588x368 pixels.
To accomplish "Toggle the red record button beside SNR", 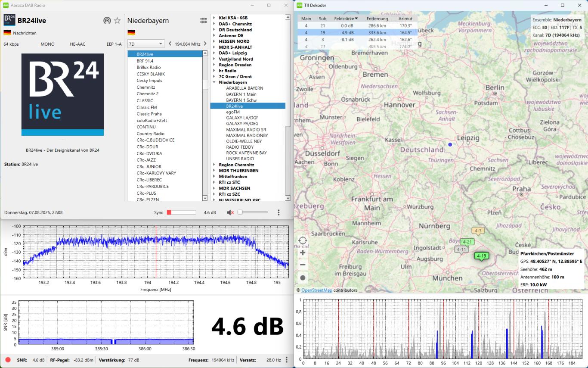I will (x=8, y=360).
